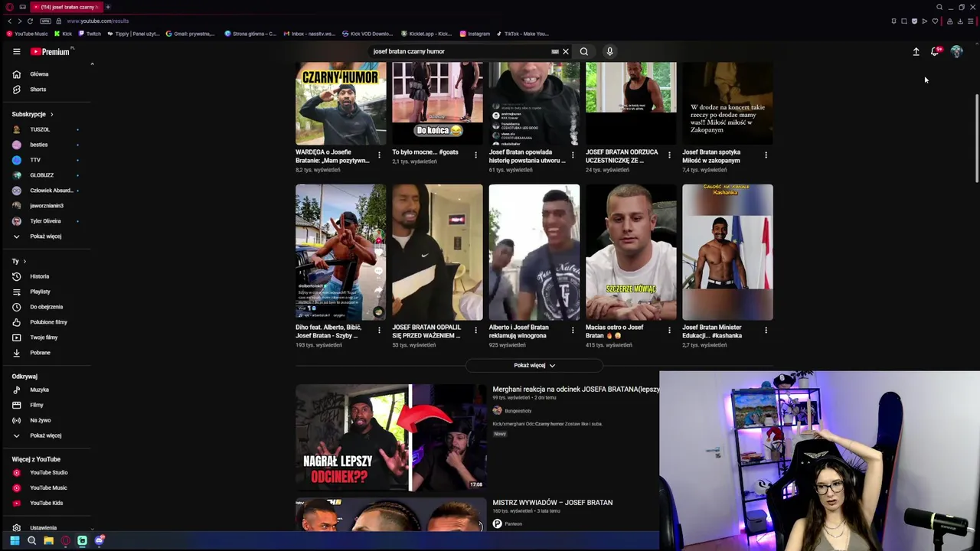Open the Instagram bookmark

(x=475, y=34)
